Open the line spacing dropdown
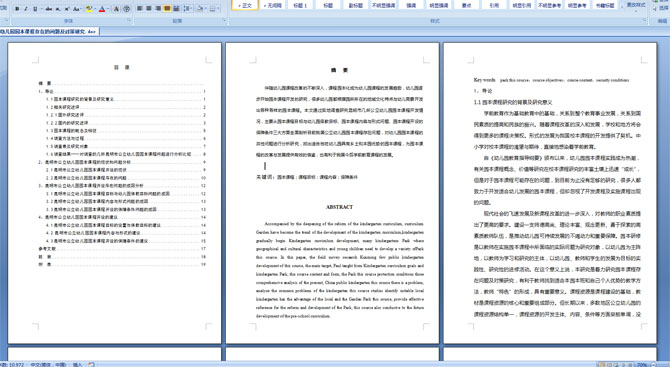This screenshot has height=367, width=670. click(x=188, y=8)
